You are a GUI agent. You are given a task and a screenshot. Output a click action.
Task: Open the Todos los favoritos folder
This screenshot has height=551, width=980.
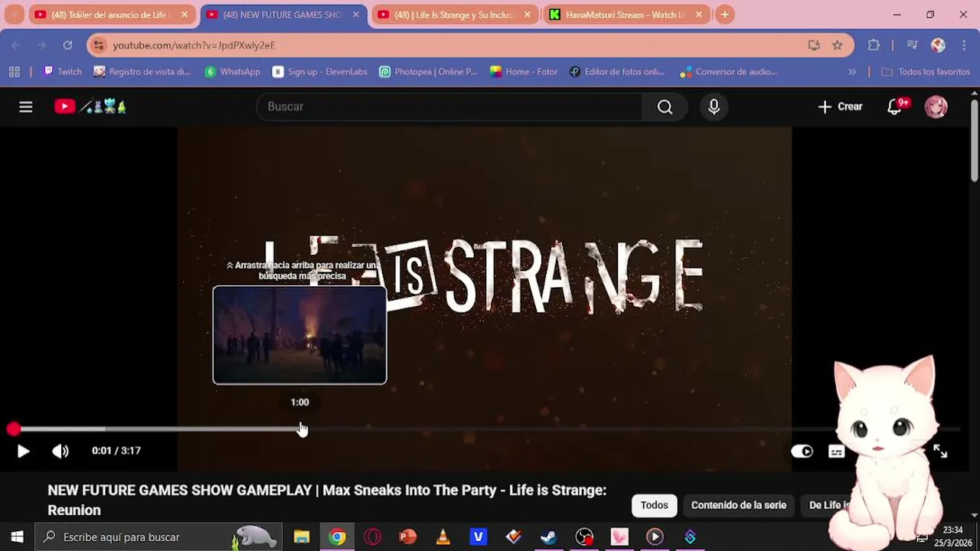(925, 72)
